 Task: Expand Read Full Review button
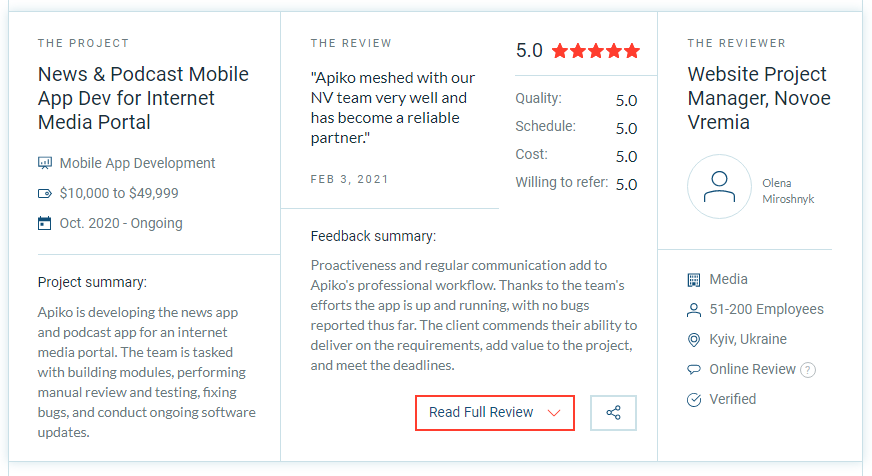coord(494,413)
